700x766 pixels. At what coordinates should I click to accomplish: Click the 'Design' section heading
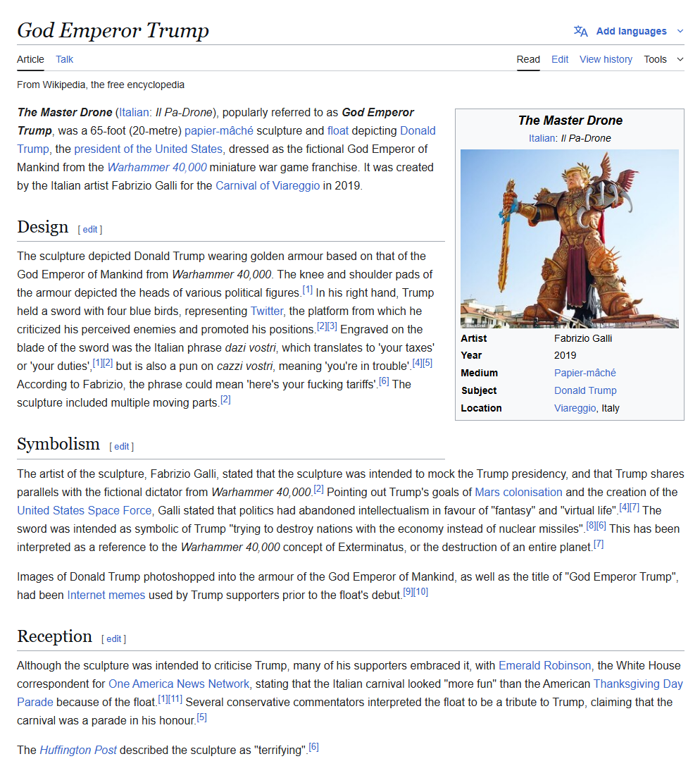(42, 227)
